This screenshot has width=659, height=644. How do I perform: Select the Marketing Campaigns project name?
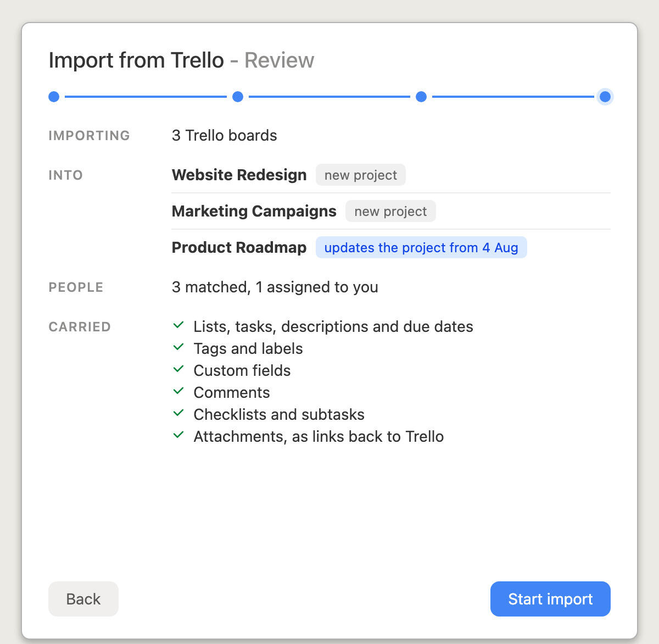tap(254, 212)
